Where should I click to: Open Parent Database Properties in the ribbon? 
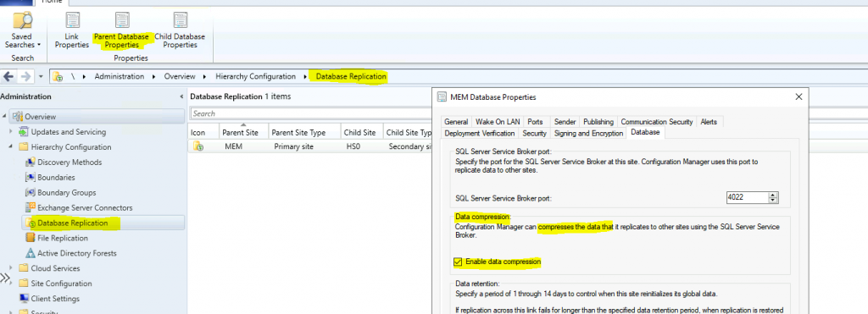point(122,30)
